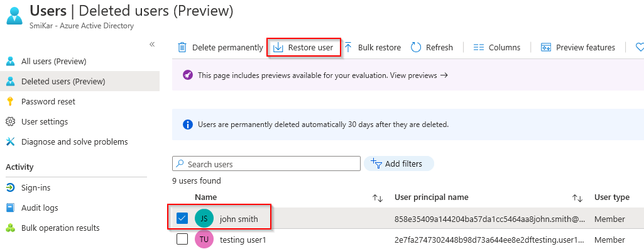The width and height of the screenshot is (644, 249).
Task: Click the Search users field
Action: pos(266,164)
